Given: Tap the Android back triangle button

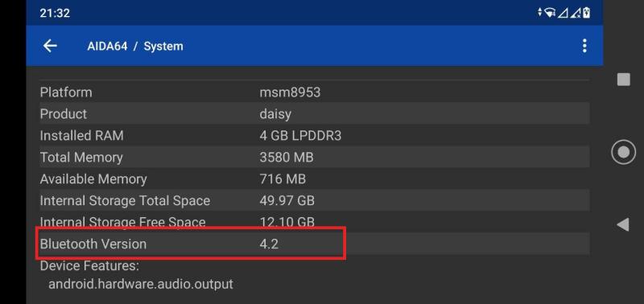Looking at the screenshot, I should pyautogui.click(x=623, y=224).
